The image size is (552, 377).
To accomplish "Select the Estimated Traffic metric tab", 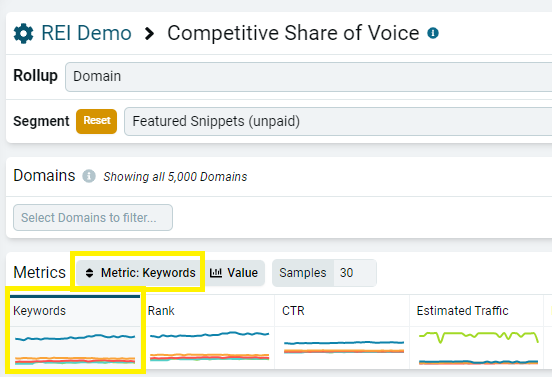I will point(476,311).
